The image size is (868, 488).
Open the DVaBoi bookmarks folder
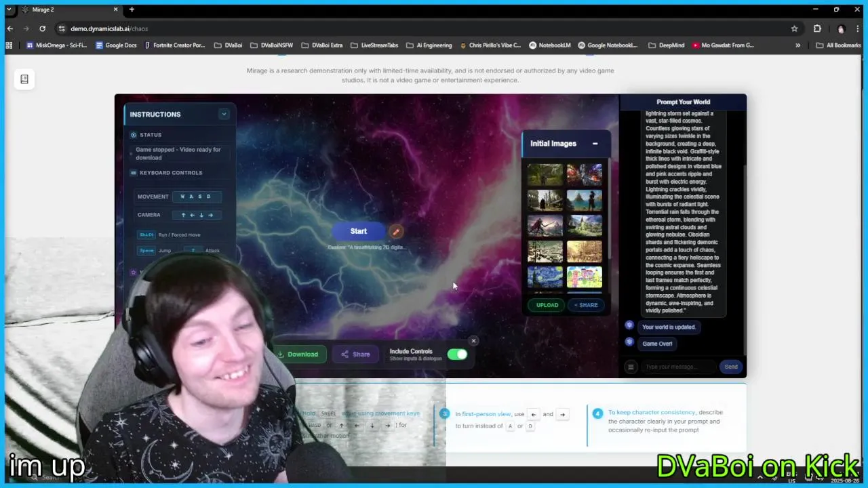click(228, 45)
